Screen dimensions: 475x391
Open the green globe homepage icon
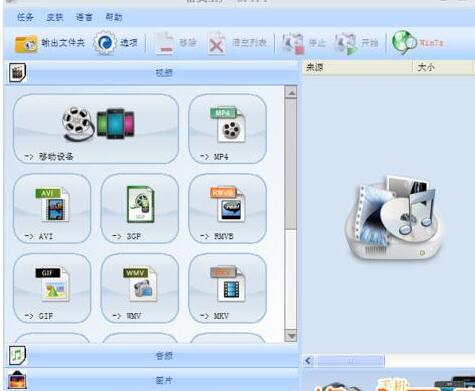(404, 42)
